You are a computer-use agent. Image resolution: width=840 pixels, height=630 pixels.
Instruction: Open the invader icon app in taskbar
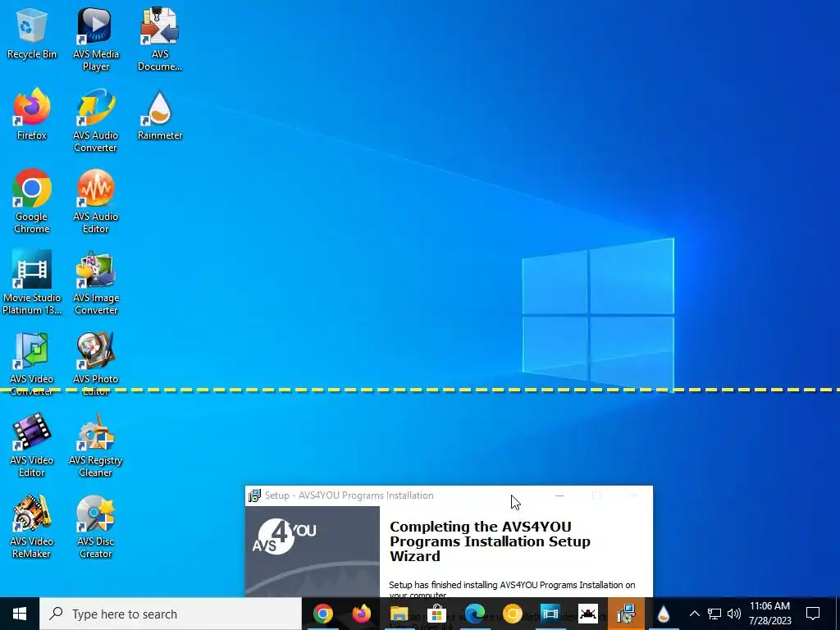coord(587,614)
